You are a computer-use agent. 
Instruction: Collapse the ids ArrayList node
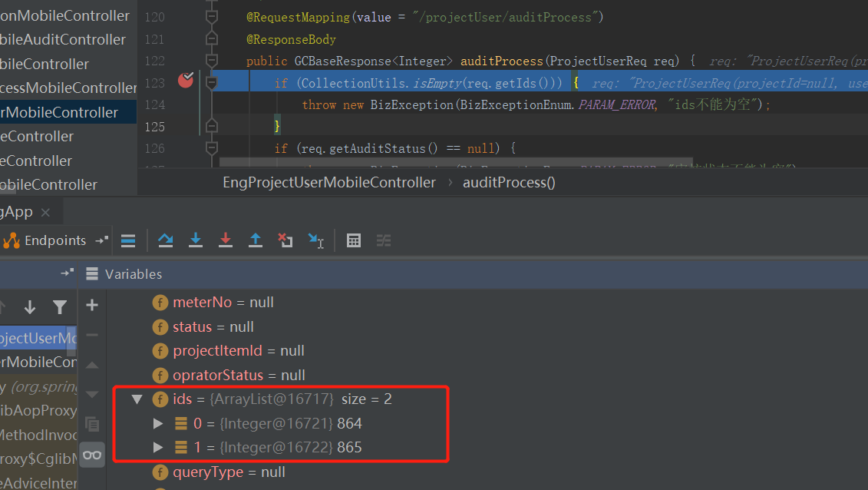[137, 399]
